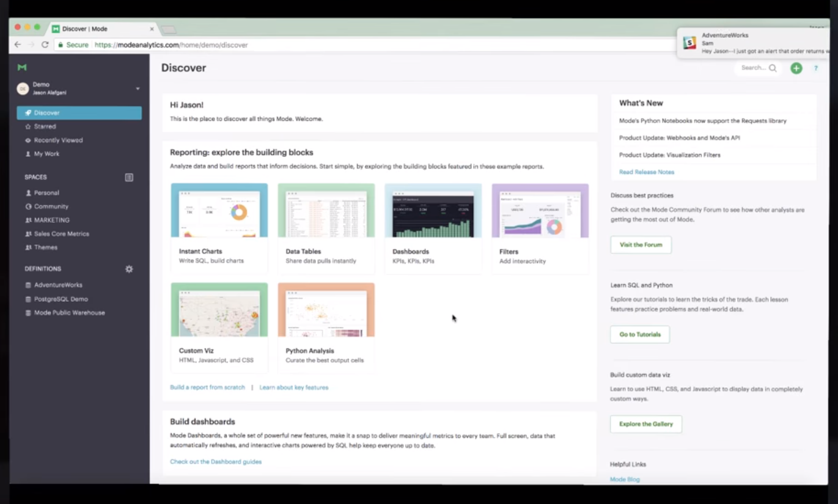Open the Filters example thumbnail
The height and width of the screenshot is (504, 838).
540,210
